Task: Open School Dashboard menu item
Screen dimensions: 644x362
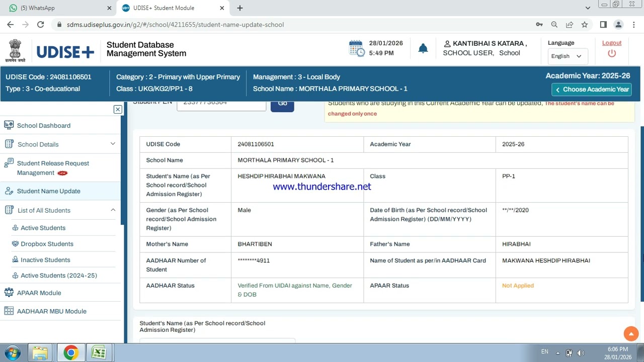Action: point(44,125)
